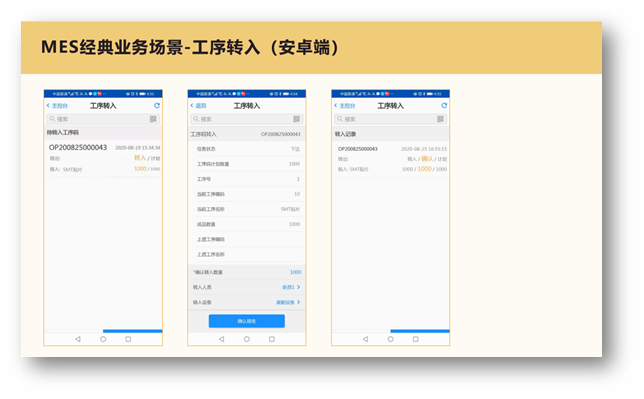
Task: Focus search box on 转入记录 screen
Action: pos(391,119)
